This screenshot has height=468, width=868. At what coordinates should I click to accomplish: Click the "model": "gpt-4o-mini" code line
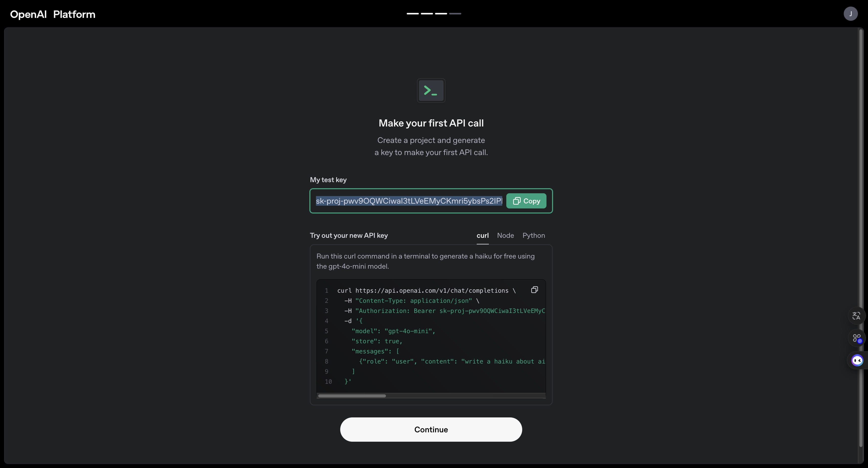393,331
